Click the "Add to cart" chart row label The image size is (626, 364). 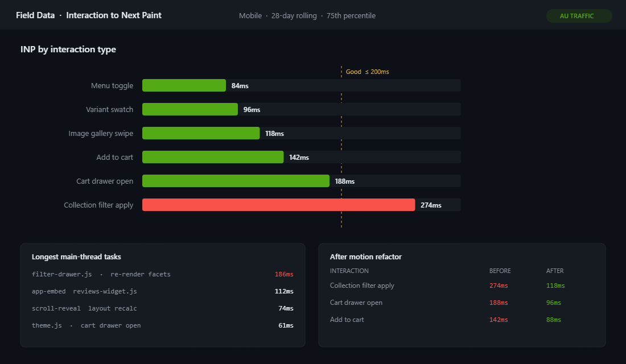coord(114,157)
